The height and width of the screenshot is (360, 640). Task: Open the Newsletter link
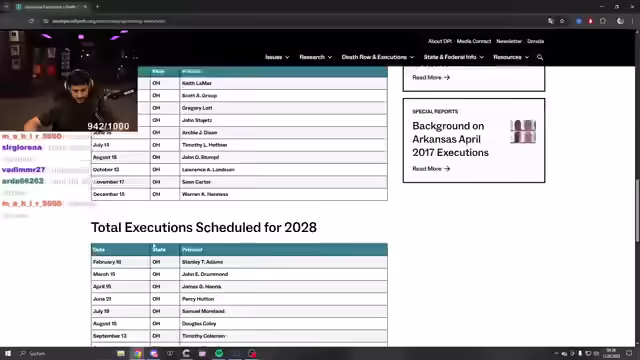point(509,41)
